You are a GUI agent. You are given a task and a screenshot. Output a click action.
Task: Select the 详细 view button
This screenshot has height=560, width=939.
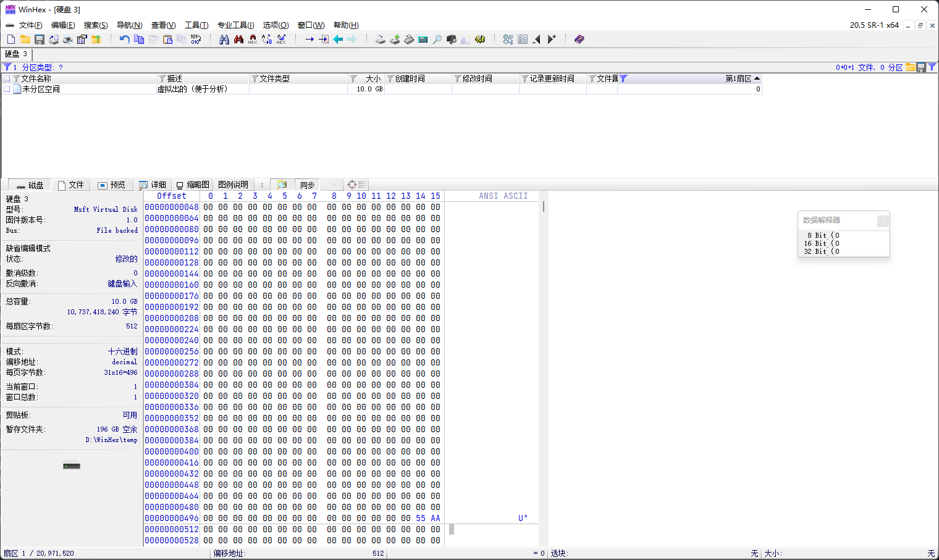153,185
